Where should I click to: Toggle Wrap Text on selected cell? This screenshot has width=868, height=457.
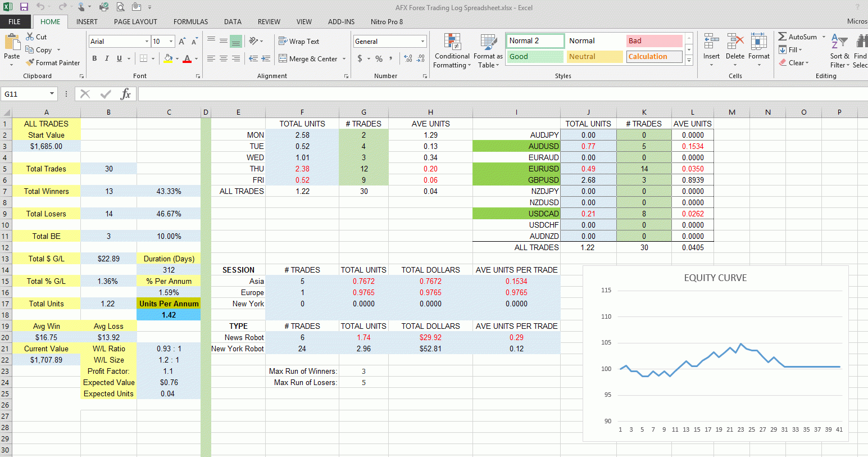(x=299, y=42)
